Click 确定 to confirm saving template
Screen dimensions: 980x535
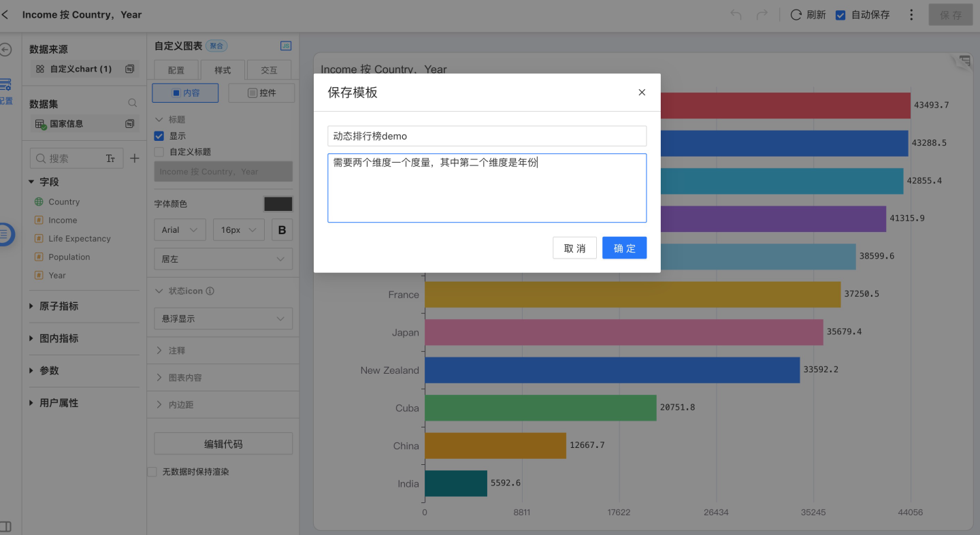click(624, 248)
